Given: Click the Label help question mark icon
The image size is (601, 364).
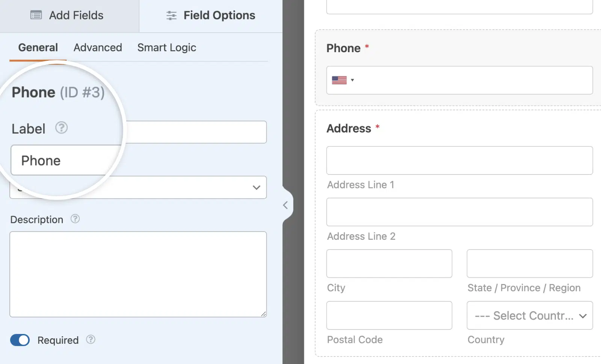Looking at the screenshot, I should [61, 128].
